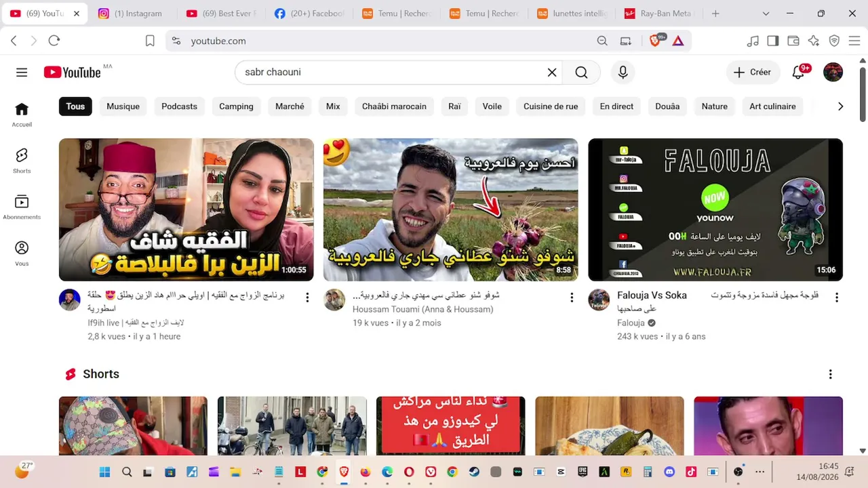Open the lf9ih live channel link
868x488 pixels.
(x=136, y=323)
